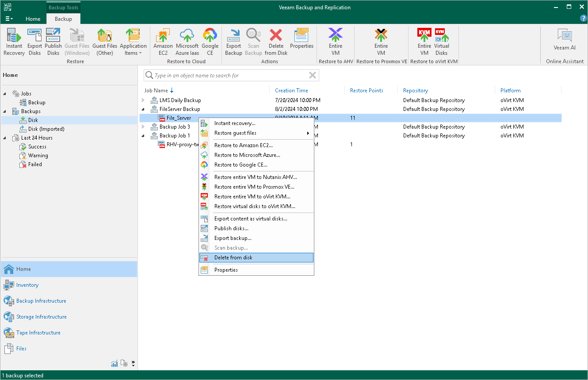The width and height of the screenshot is (588, 380).
Task: Open the Inventory view in navigation pane
Action: (69, 285)
